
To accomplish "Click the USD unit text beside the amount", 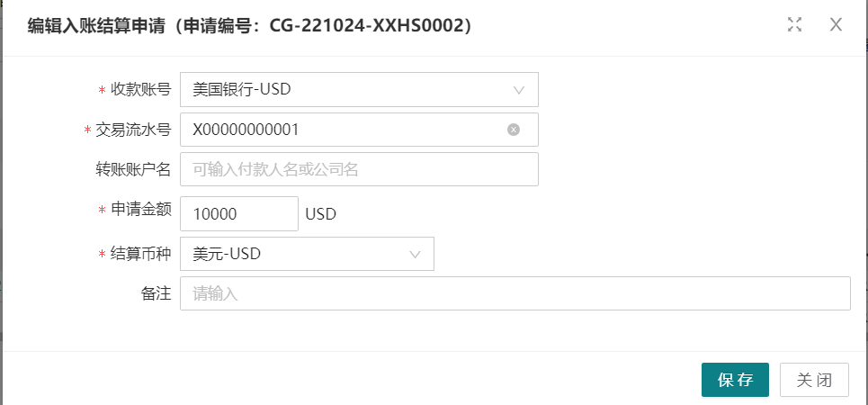I will coord(321,215).
